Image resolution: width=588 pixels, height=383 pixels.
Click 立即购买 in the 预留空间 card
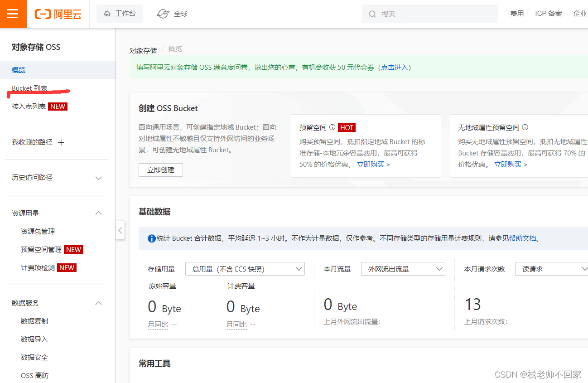tap(373, 165)
